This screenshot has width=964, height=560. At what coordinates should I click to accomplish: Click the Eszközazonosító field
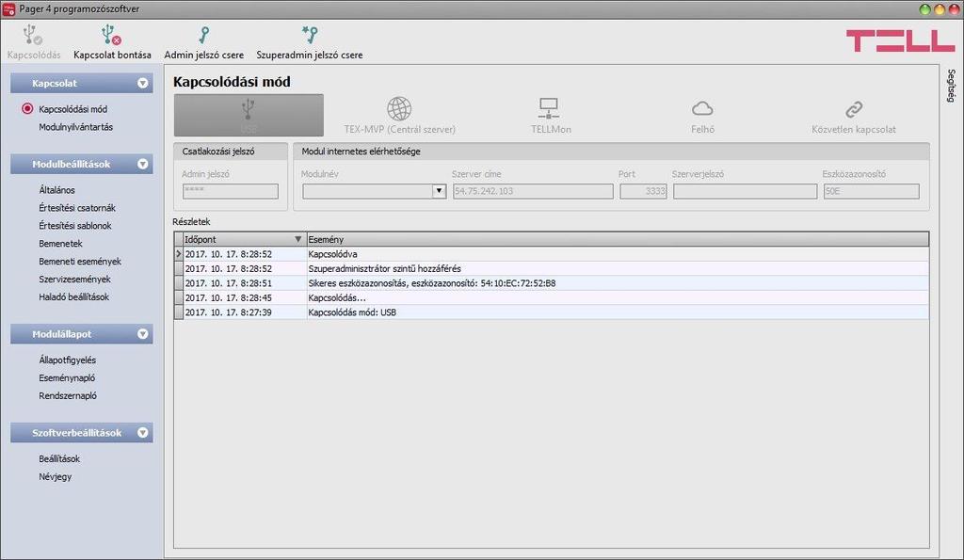pyautogui.click(x=871, y=191)
